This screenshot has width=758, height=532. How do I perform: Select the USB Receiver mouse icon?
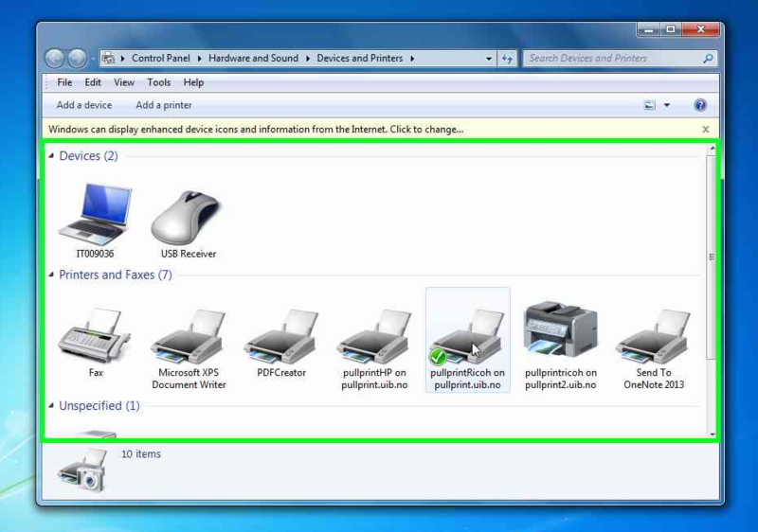point(187,218)
